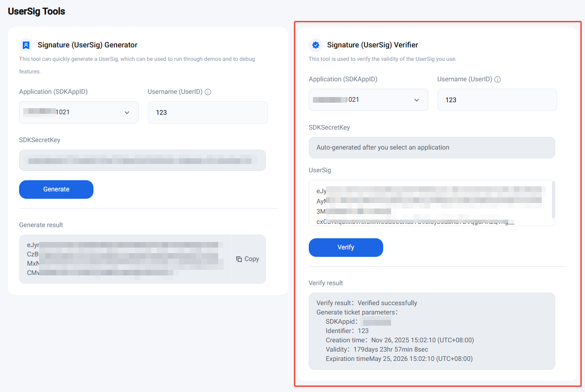Click the UserSig text area scrollbar
Image resolution: width=585 pixels, height=392 pixels.
[553, 200]
